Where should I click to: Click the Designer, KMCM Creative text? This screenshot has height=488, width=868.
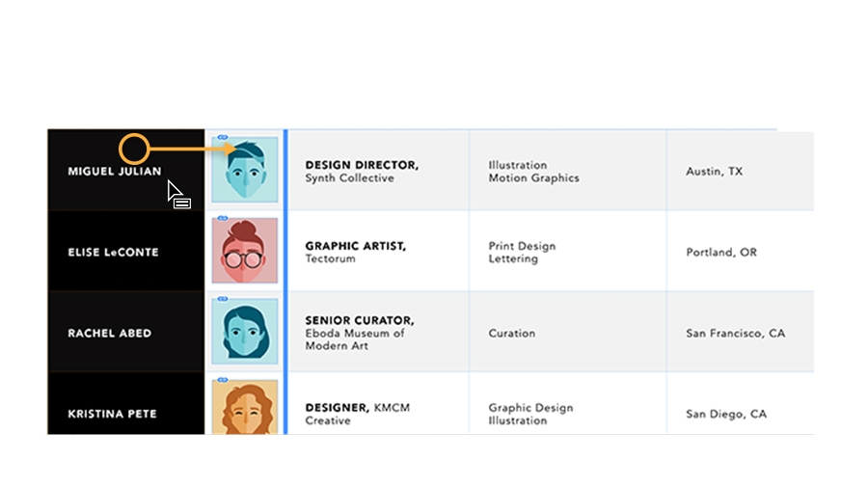pos(357,414)
